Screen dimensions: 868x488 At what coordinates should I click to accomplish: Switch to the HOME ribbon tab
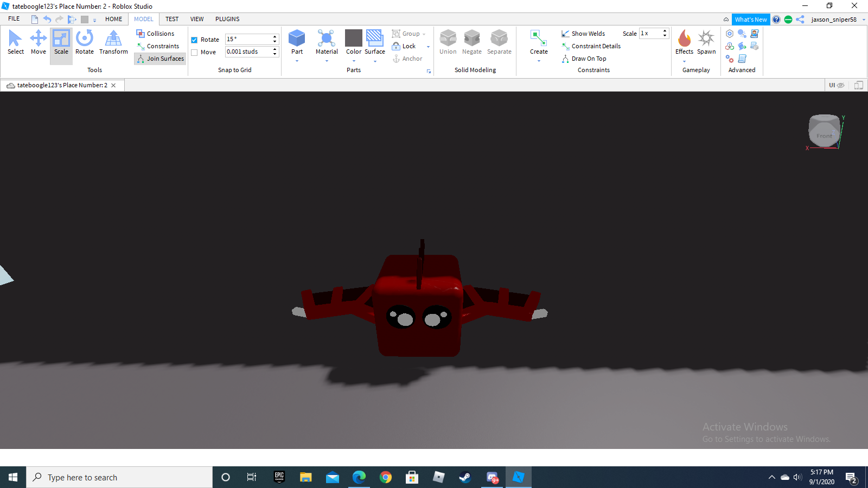(113, 19)
